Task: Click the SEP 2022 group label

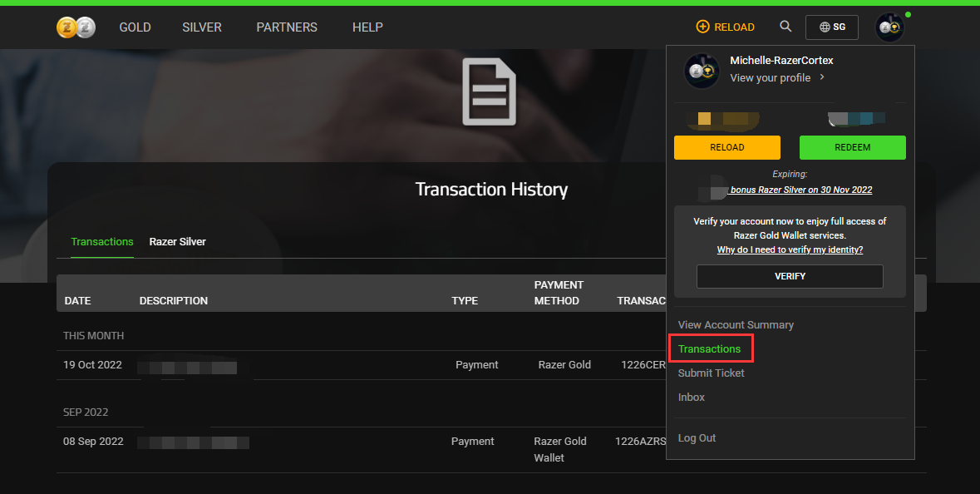Action: tap(86, 412)
